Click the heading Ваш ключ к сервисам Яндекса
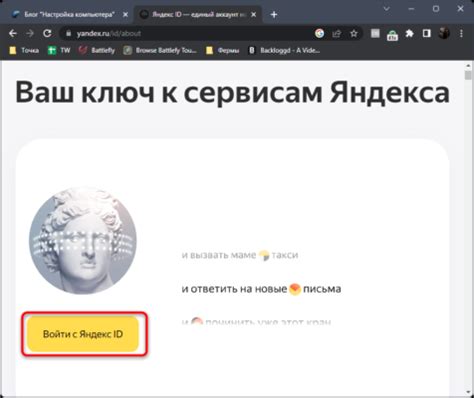This screenshot has width=474, height=398. point(232,93)
